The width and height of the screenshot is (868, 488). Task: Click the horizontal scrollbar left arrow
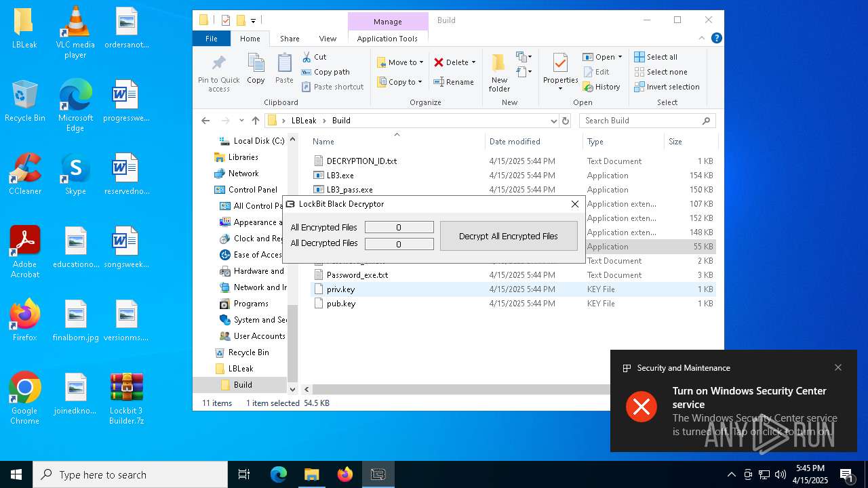[307, 389]
